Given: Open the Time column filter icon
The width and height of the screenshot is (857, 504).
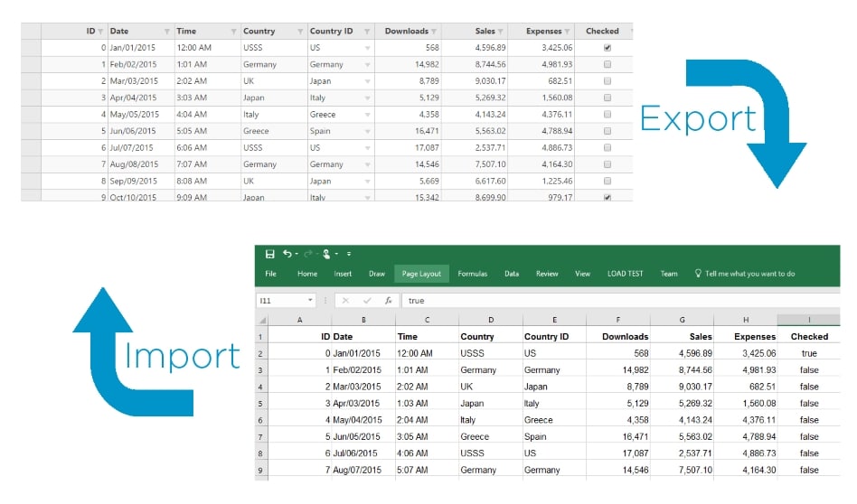Looking at the screenshot, I should (x=233, y=32).
